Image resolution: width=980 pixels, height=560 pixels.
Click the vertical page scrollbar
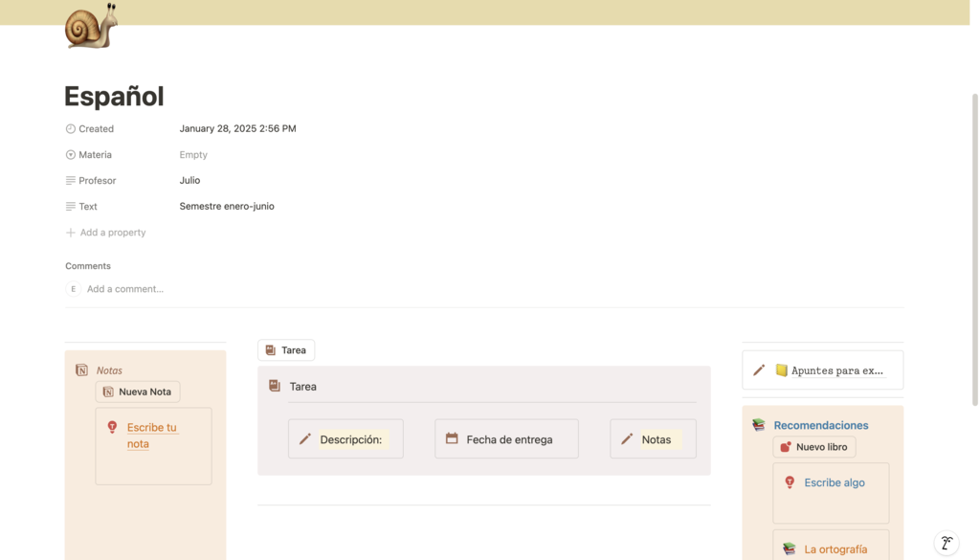pyautogui.click(x=974, y=250)
